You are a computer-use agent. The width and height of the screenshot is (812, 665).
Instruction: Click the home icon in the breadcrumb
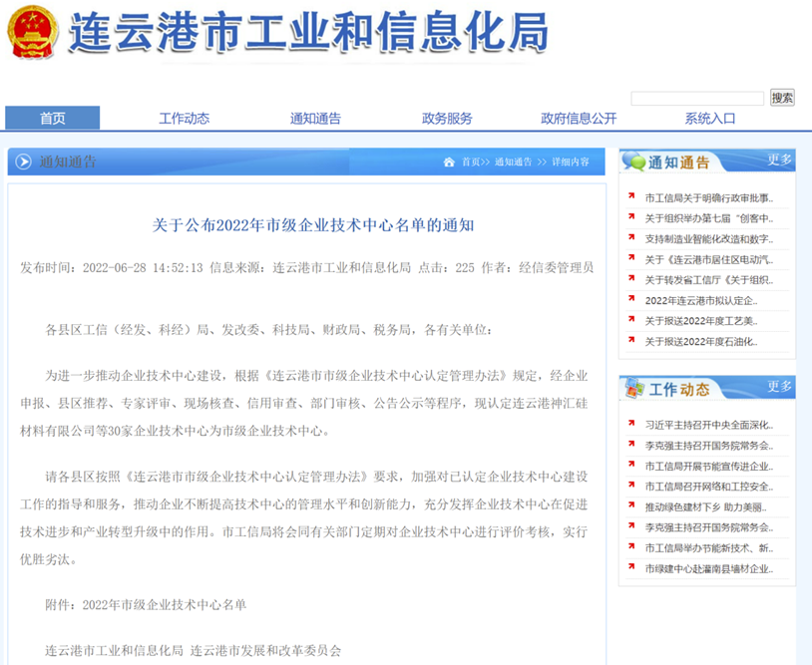449,162
